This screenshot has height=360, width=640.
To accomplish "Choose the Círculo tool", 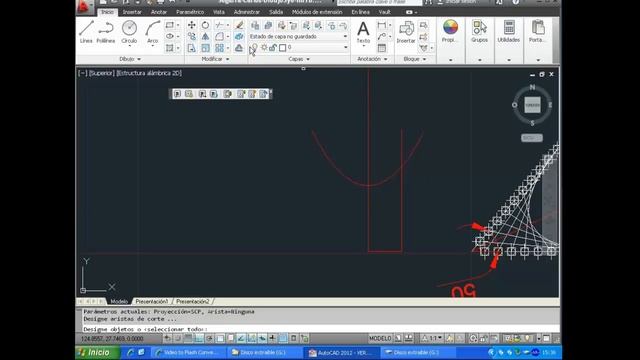I will click(x=129, y=32).
